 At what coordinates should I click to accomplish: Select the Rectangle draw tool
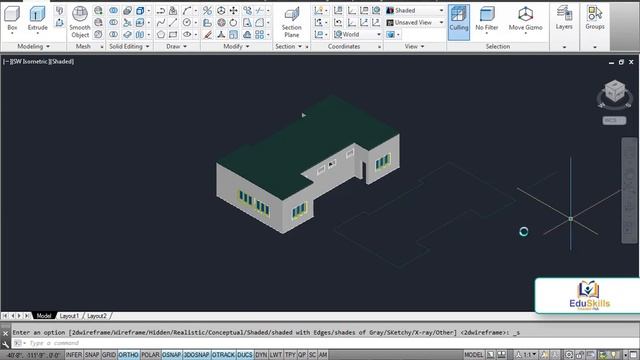pos(173,34)
